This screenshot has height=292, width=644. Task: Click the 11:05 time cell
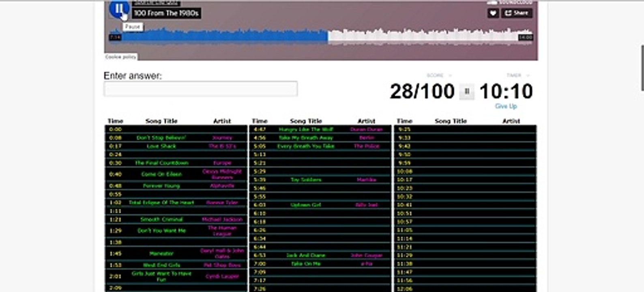tap(404, 230)
